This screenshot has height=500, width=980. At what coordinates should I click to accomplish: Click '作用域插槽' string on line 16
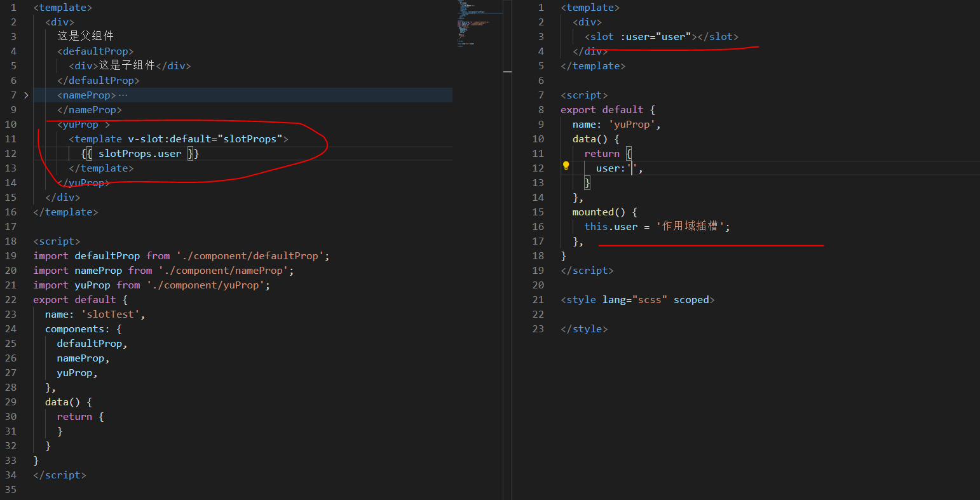[690, 226]
